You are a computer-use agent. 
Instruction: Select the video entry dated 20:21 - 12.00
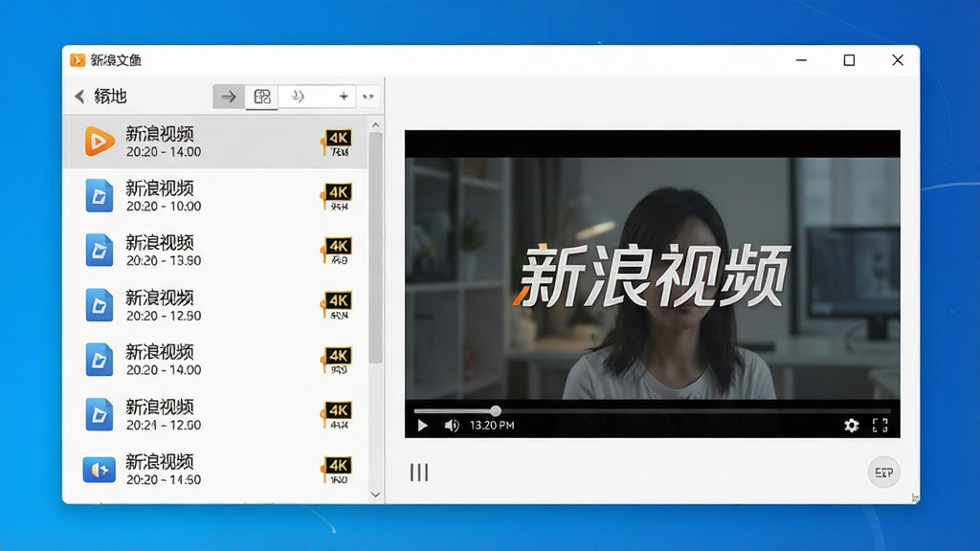tap(217, 415)
